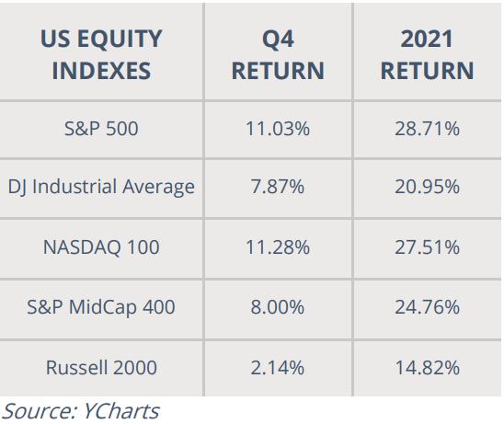Click the 28.71% 2021 return value
The height and width of the screenshot is (424, 504).
click(x=427, y=129)
